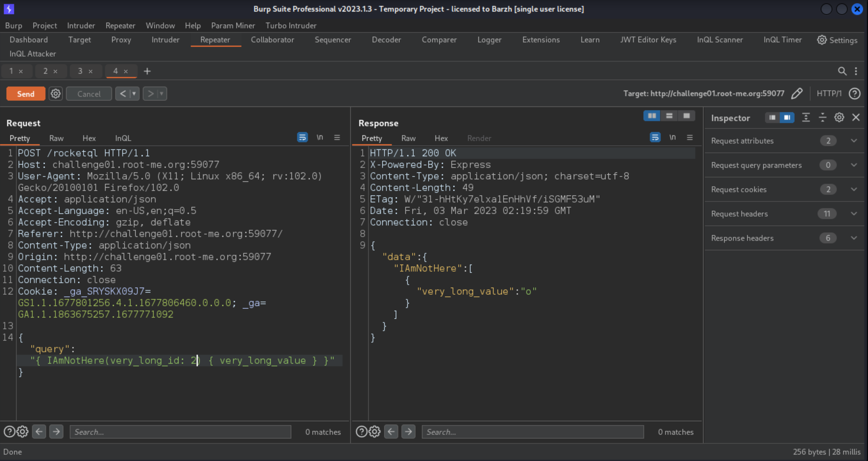Go back to previous request in history

[x=123, y=94]
